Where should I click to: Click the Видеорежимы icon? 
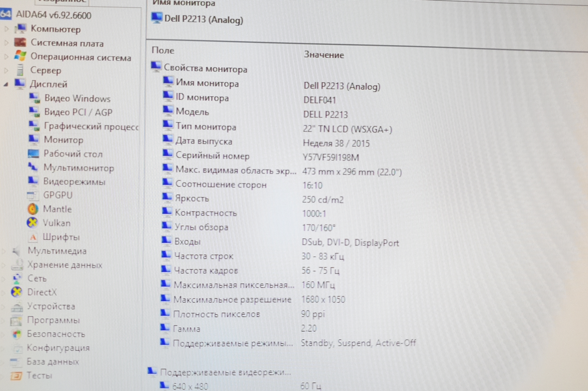(x=33, y=181)
